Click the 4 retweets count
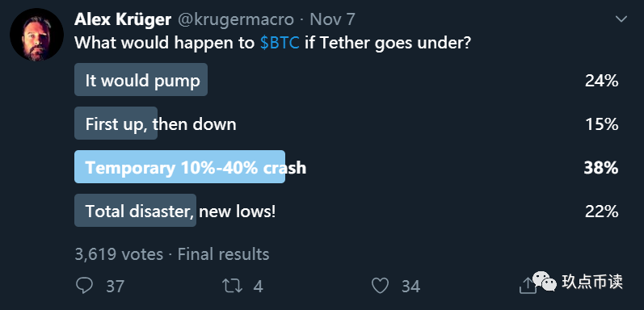The width and height of the screenshot is (644, 310). (258, 286)
